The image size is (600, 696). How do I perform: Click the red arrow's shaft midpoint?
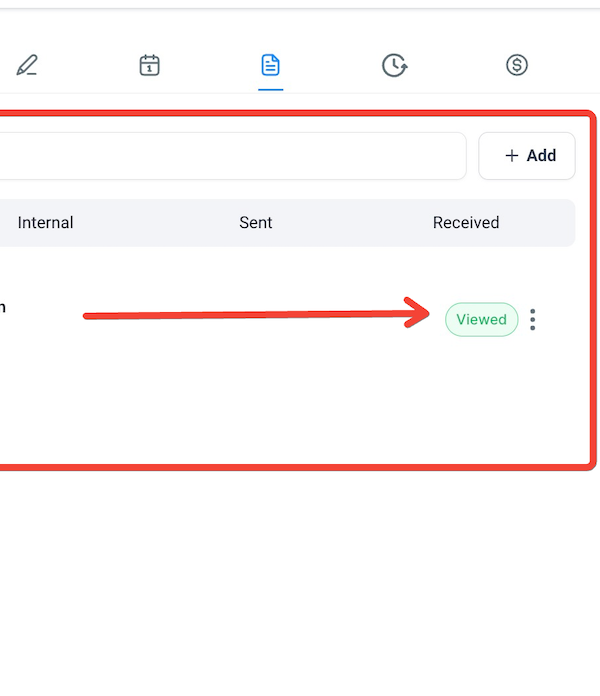(255, 316)
